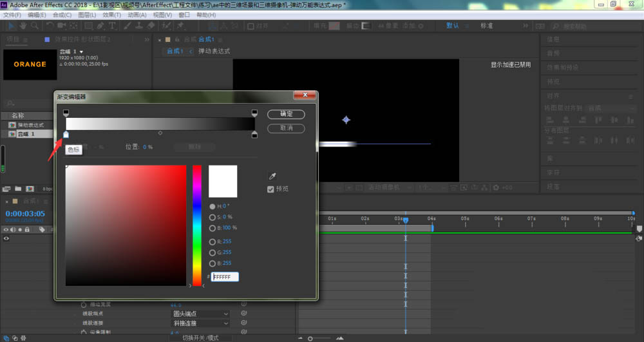Open the 效果(T) menu
Image resolution: width=644 pixels, height=342 pixels.
(x=111, y=15)
